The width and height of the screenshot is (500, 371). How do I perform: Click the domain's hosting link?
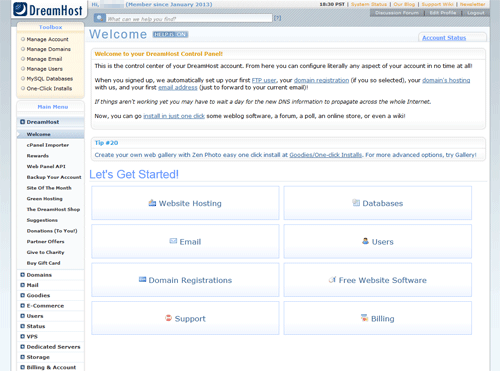pos(446,80)
